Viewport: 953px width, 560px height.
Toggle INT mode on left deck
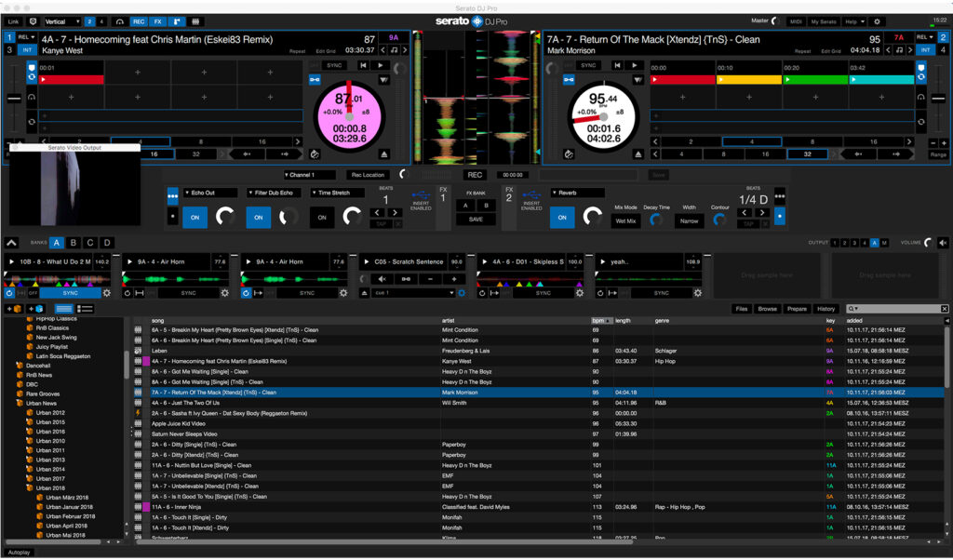click(x=27, y=50)
